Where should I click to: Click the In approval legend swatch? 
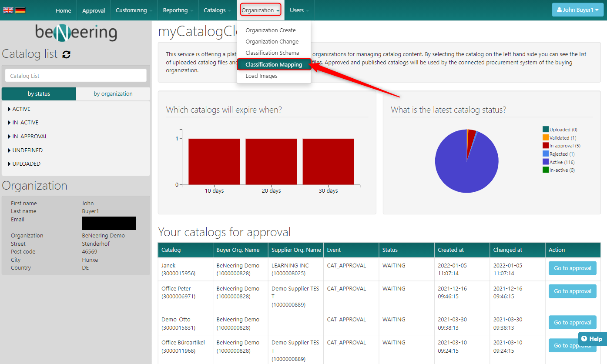pyautogui.click(x=545, y=146)
